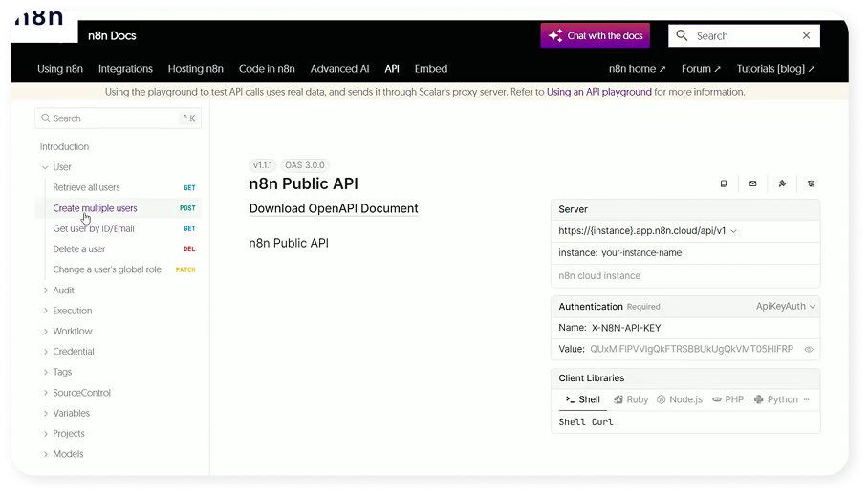Viewport: 868px width, 495px height.
Task: Open Download OpenAPI Document link
Action: click(334, 208)
